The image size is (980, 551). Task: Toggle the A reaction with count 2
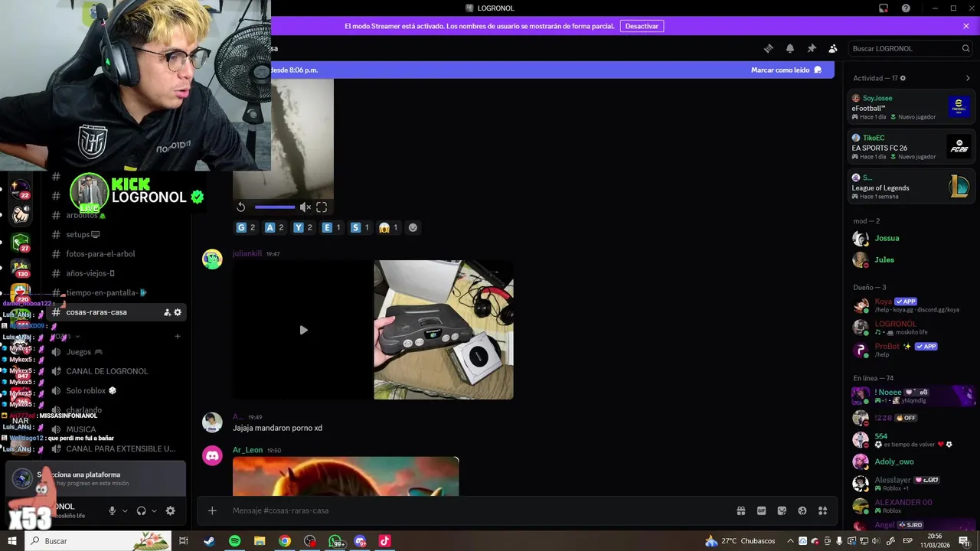[x=274, y=227]
